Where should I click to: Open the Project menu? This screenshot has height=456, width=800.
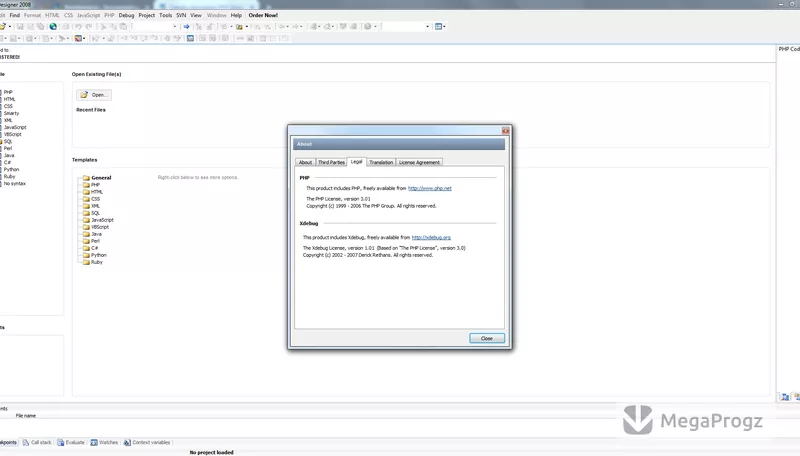(146, 15)
